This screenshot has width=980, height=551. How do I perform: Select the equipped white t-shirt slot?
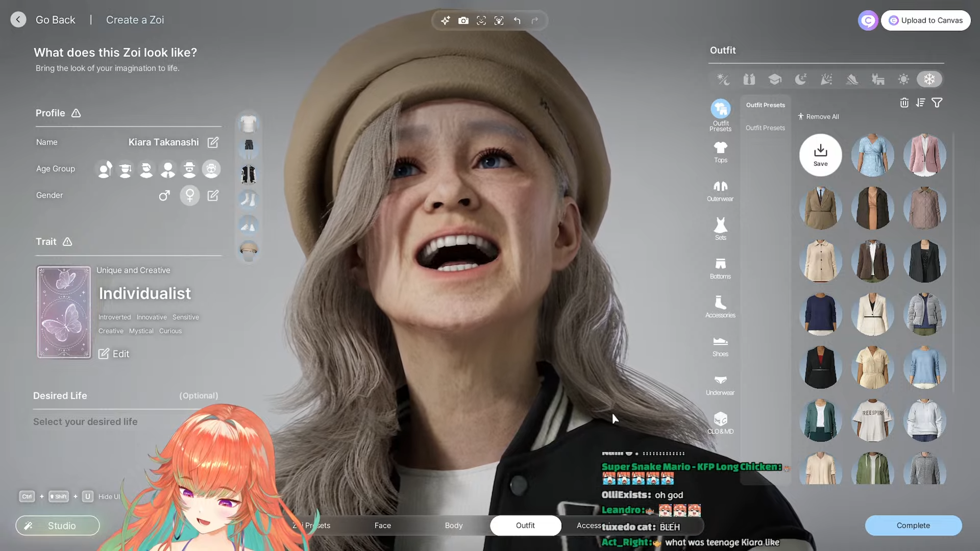point(249,124)
